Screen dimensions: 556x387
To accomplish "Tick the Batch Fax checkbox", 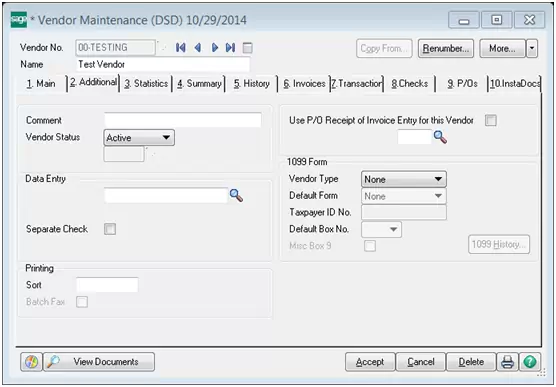I will [82, 302].
